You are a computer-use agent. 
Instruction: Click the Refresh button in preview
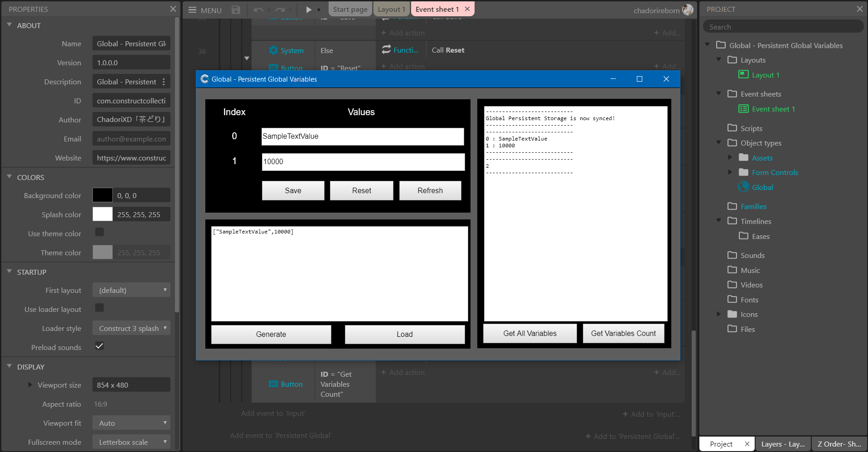pos(430,190)
